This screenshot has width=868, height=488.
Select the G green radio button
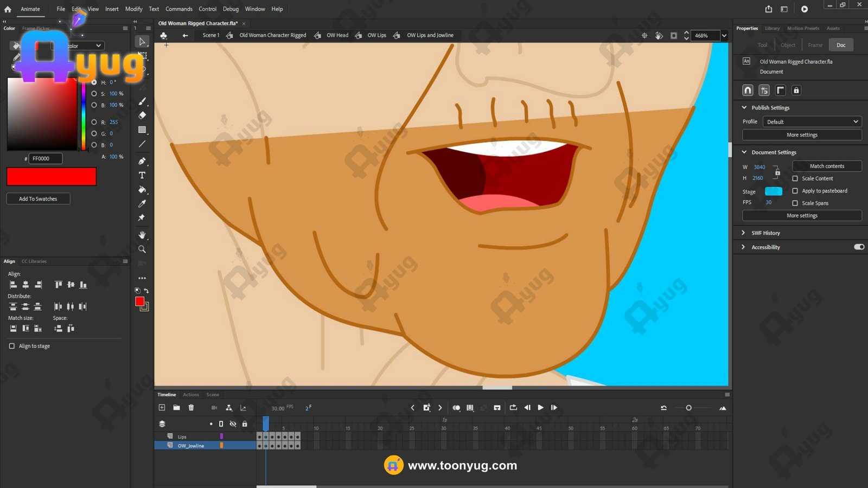[x=94, y=133]
